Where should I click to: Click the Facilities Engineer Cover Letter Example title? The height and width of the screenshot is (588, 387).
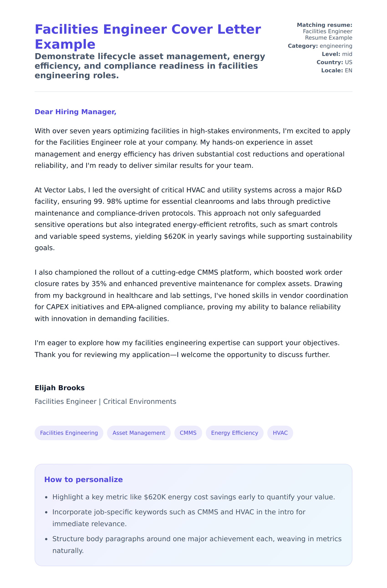(148, 37)
